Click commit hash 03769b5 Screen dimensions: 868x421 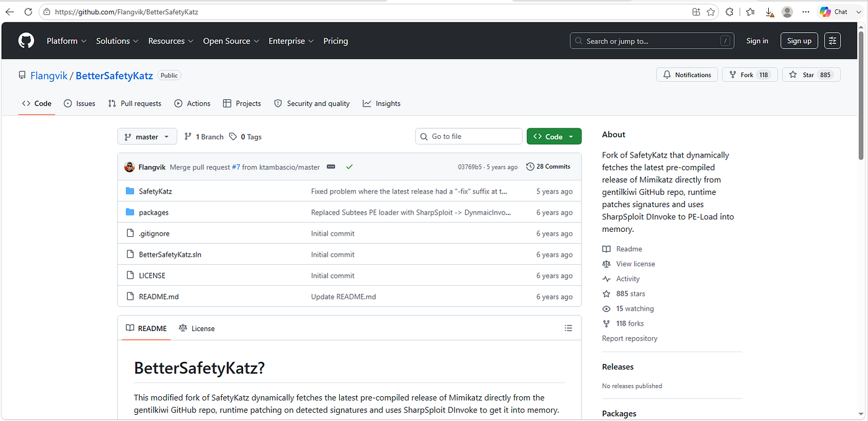click(470, 167)
